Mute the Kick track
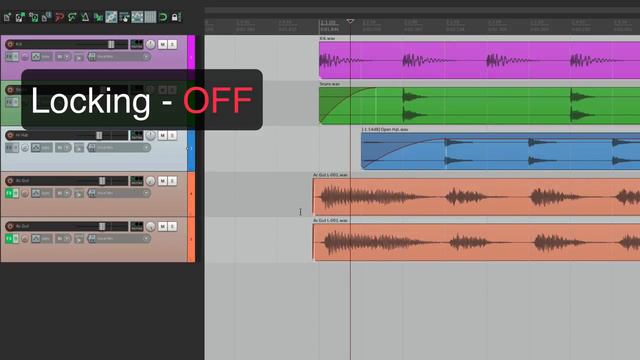Viewport: 640px width, 360px height. point(162,44)
